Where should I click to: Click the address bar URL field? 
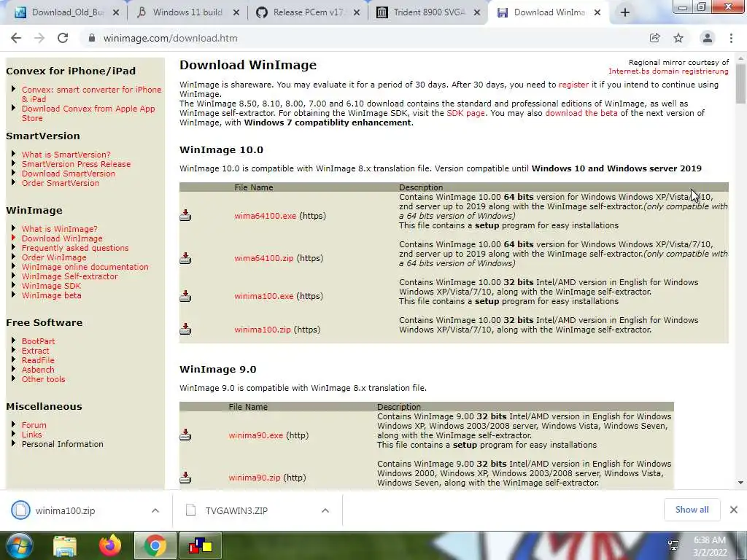pos(367,38)
